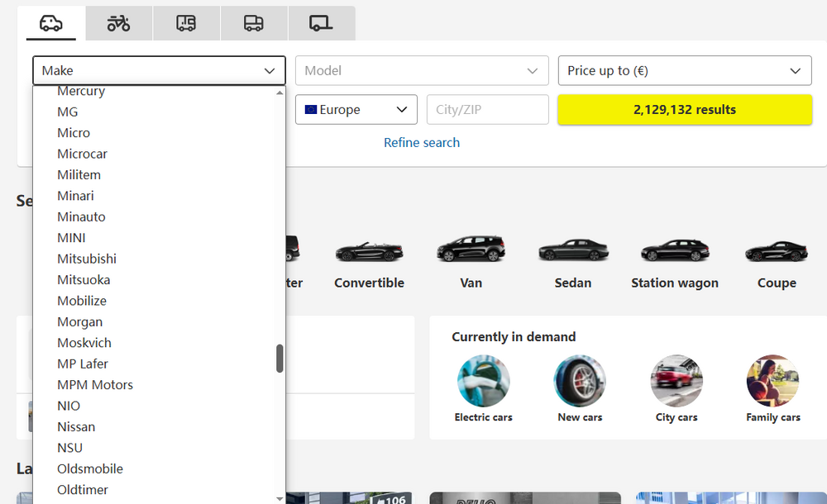Open the trailer category icon
The width and height of the screenshot is (827, 504).
point(322,23)
